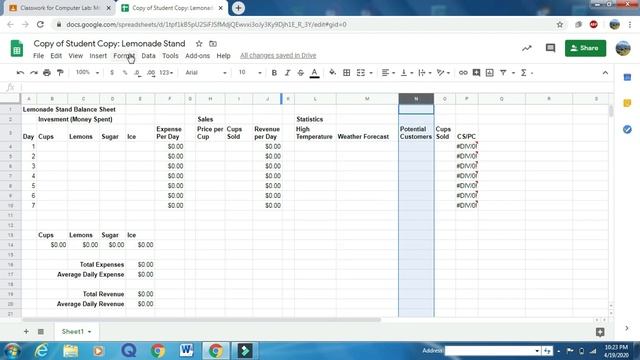Open text wrapping dropdown
Image resolution: width=640 pixels, height=360 pixels.
[x=425, y=73]
